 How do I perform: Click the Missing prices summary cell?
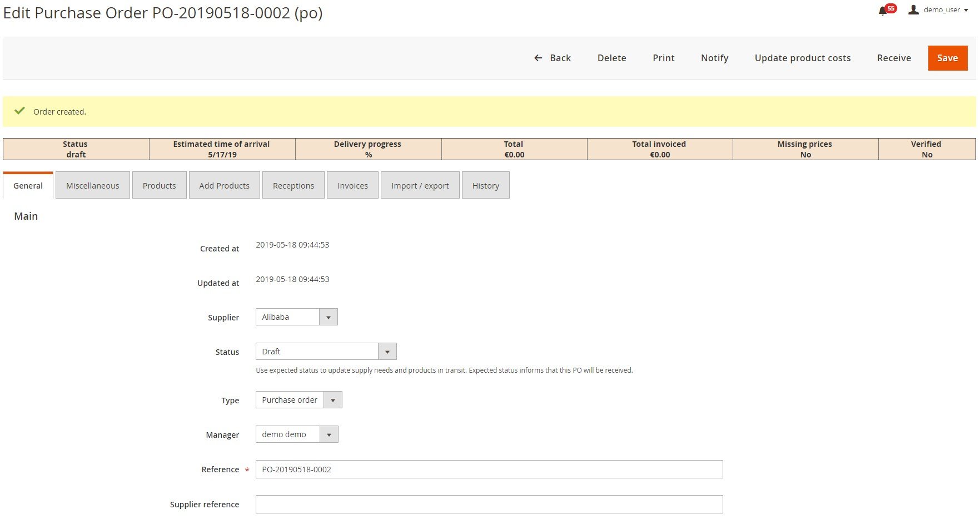point(805,149)
